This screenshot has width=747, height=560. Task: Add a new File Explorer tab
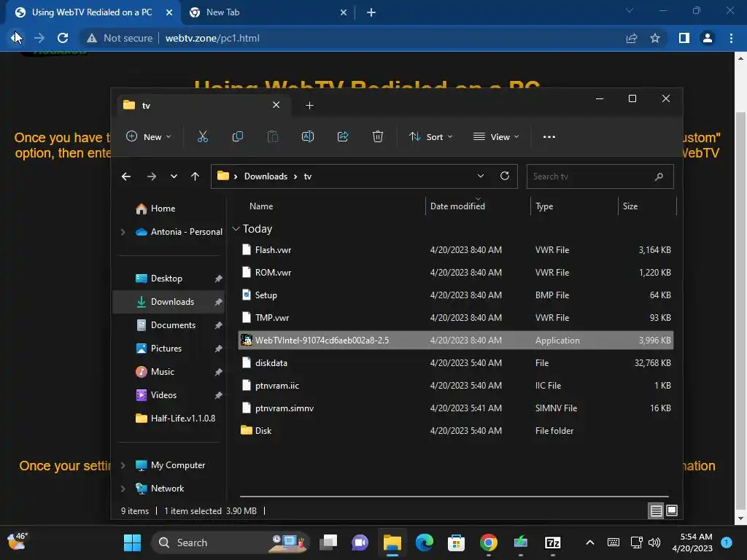pos(309,106)
